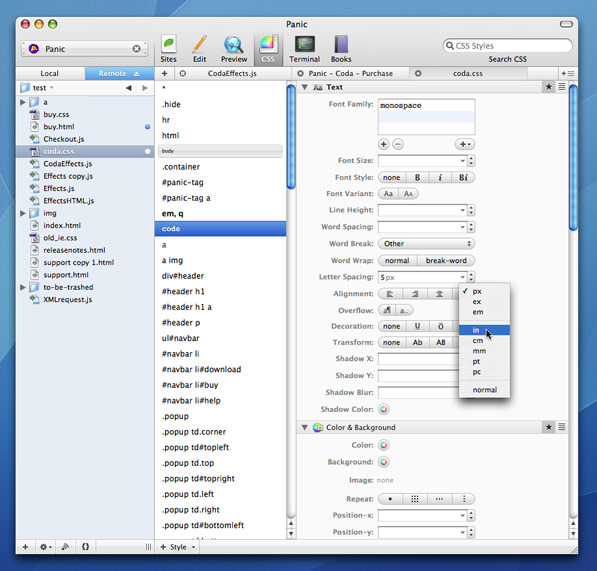Viewport: 597px width, 571px height.
Task: Open the Text section list options icon
Action: tap(562, 87)
